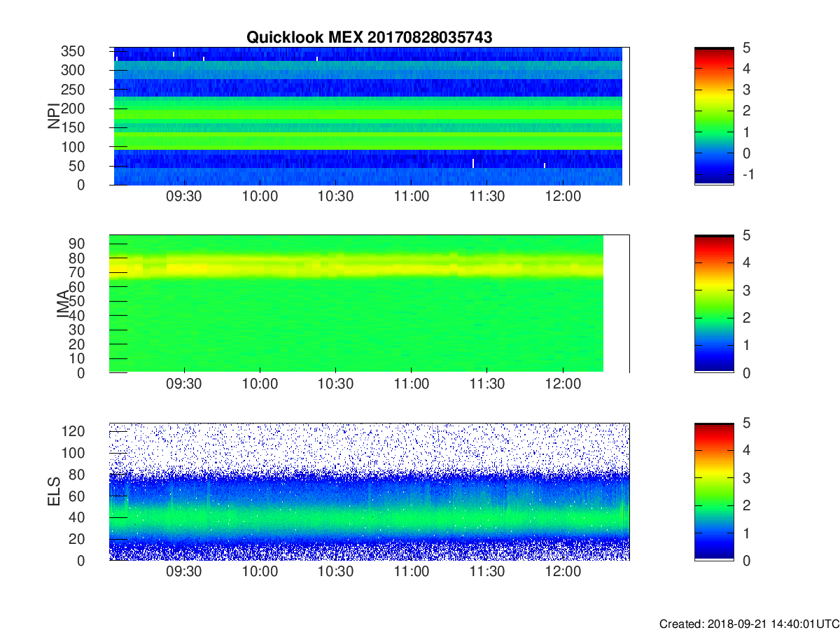The image size is (840, 630).
Task: Click the ELS y-axis label
Action: click(x=53, y=491)
